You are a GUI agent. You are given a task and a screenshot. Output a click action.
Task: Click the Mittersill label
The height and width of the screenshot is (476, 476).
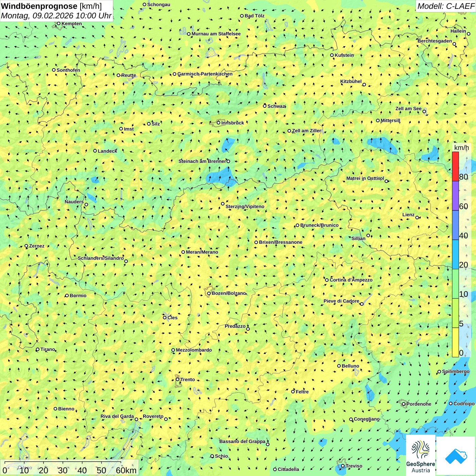pos(390,120)
